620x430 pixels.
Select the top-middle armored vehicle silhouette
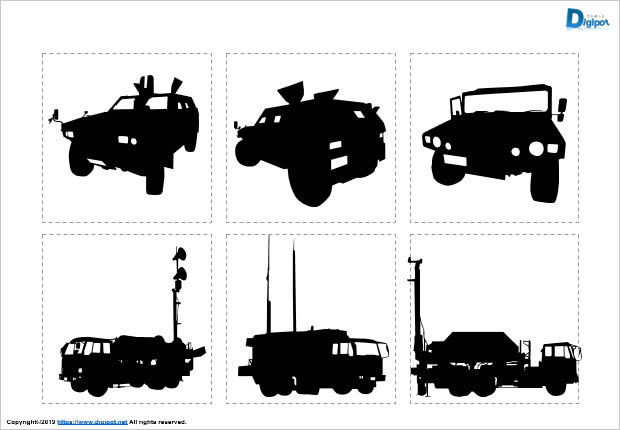310,140
